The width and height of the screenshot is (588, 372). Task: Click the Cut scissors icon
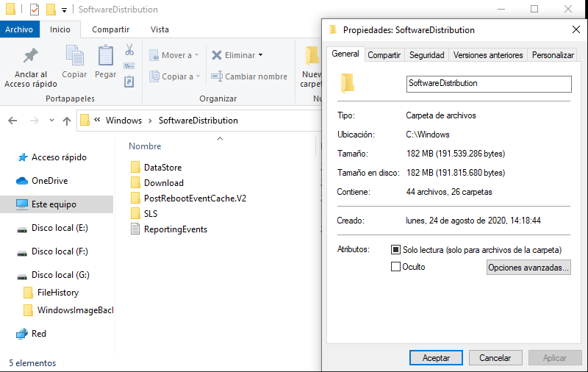tap(129, 49)
